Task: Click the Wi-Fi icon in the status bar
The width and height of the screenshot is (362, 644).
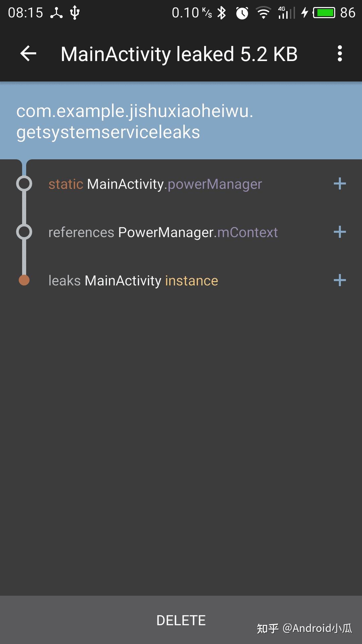Action: (x=263, y=13)
